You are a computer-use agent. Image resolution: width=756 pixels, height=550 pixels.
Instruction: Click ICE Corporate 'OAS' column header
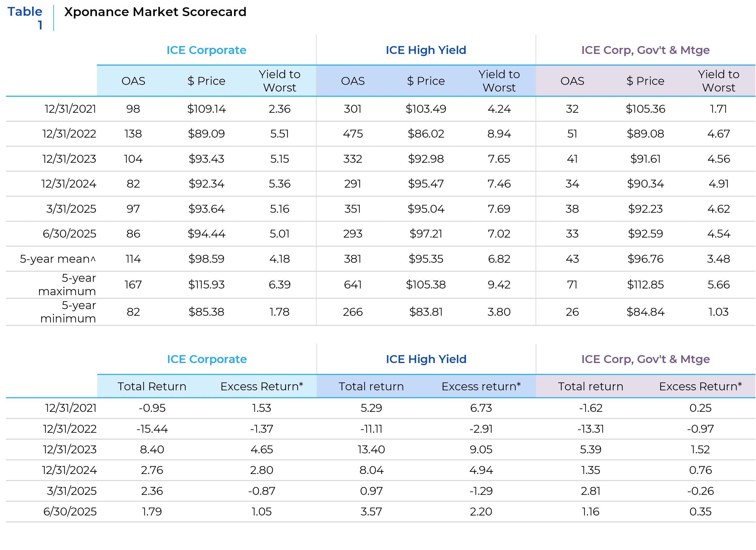point(133,81)
